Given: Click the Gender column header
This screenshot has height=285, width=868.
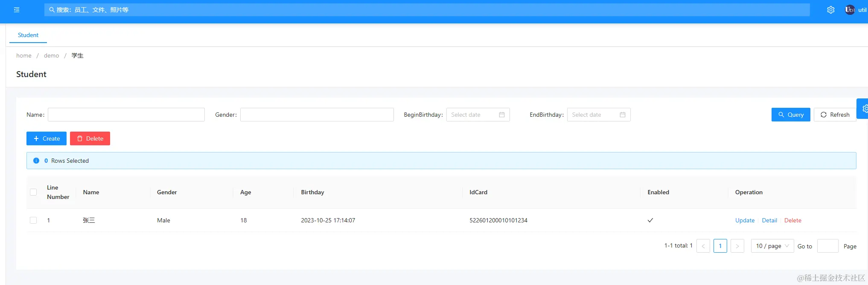Looking at the screenshot, I should tap(167, 192).
